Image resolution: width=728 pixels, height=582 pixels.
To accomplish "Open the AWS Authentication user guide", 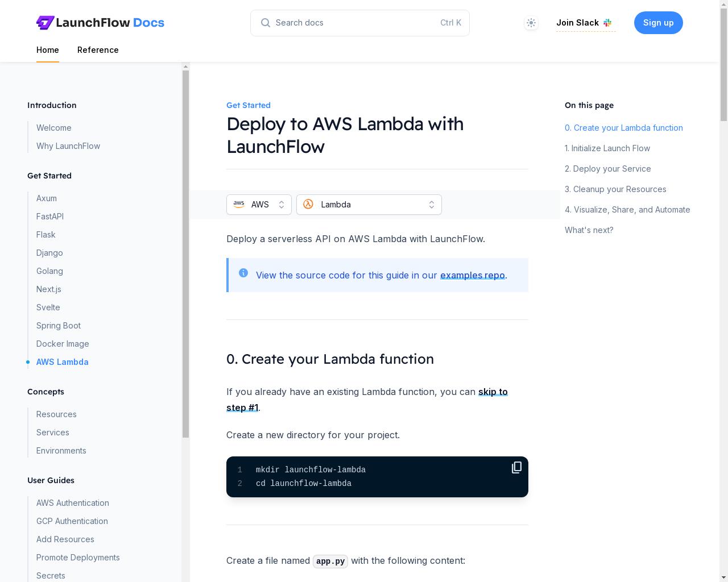I will tap(73, 503).
